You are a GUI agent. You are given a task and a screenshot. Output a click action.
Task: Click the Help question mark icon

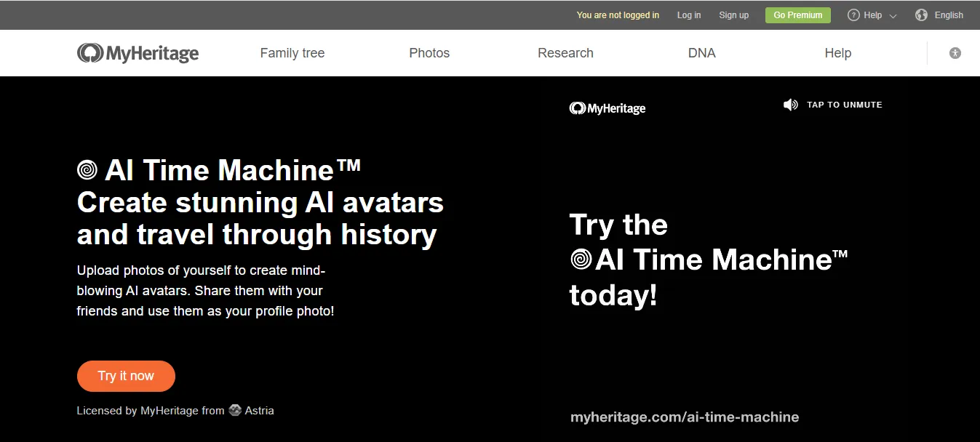click(x=853, y=15)
